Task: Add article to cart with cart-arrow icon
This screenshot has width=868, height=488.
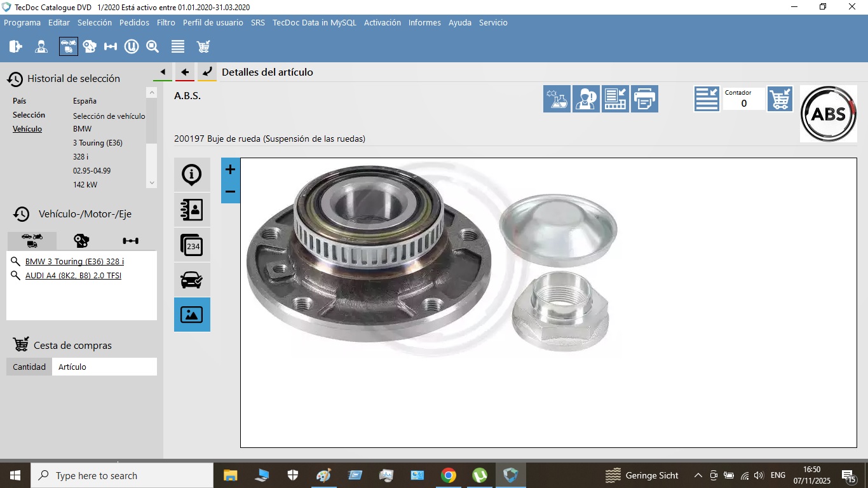Action: coord(780,99)
